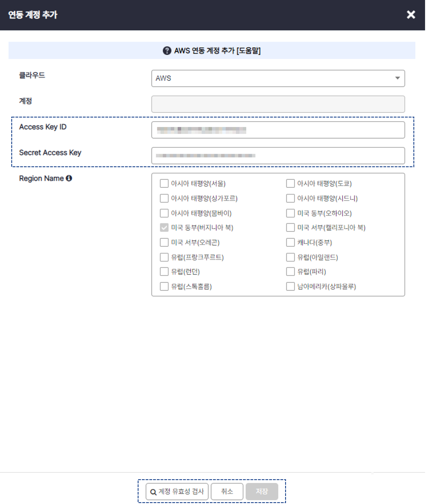Image resolution: width=426 pixels, height=504 pixels.
Task: Check 아시아 태평양(도쿄) region
Action: [290, 184]
